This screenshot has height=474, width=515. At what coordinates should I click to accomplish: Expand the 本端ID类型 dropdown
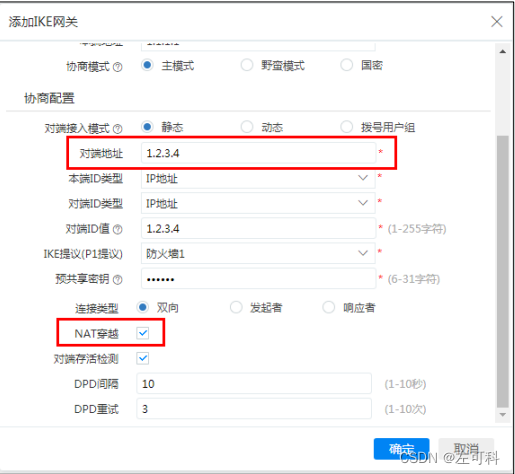click(258, 178)
